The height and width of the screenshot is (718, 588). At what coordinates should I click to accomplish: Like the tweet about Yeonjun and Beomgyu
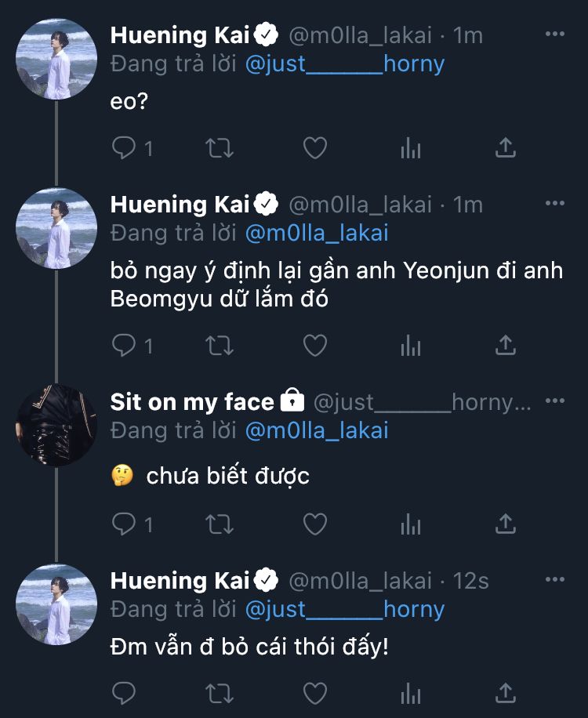[315, 344]
